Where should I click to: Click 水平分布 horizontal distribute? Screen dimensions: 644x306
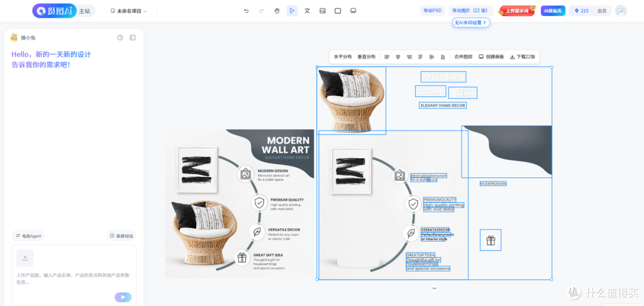(x=342, y=57)
